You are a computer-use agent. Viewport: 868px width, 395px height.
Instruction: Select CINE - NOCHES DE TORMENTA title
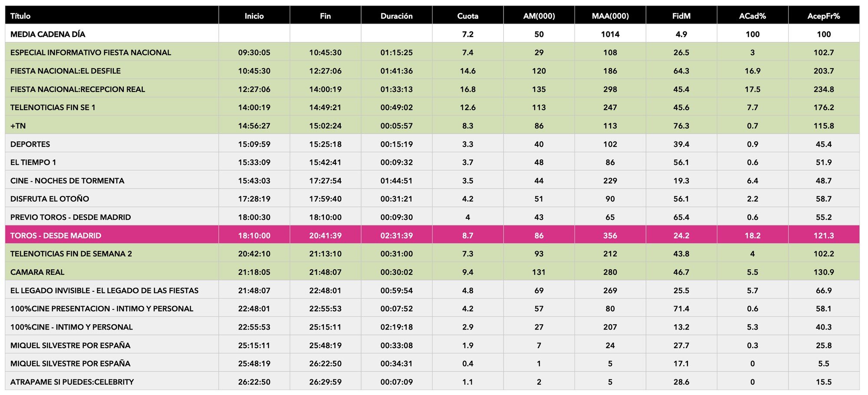(67, 181)
